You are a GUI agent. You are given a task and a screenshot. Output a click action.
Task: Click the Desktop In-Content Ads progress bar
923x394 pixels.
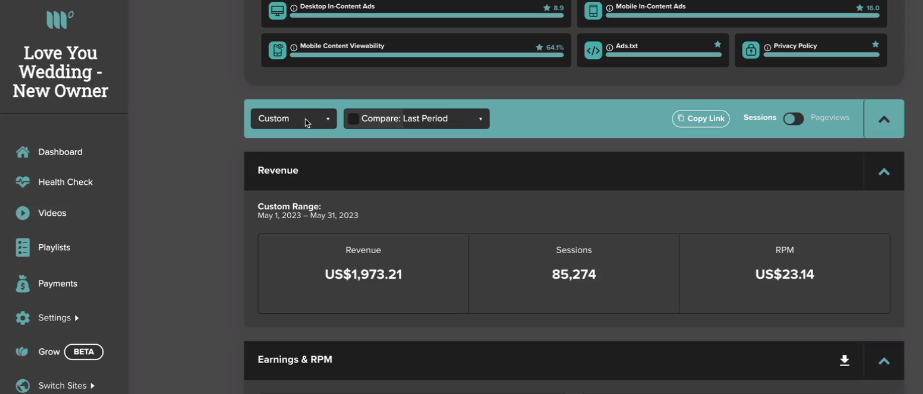(427, 16)
